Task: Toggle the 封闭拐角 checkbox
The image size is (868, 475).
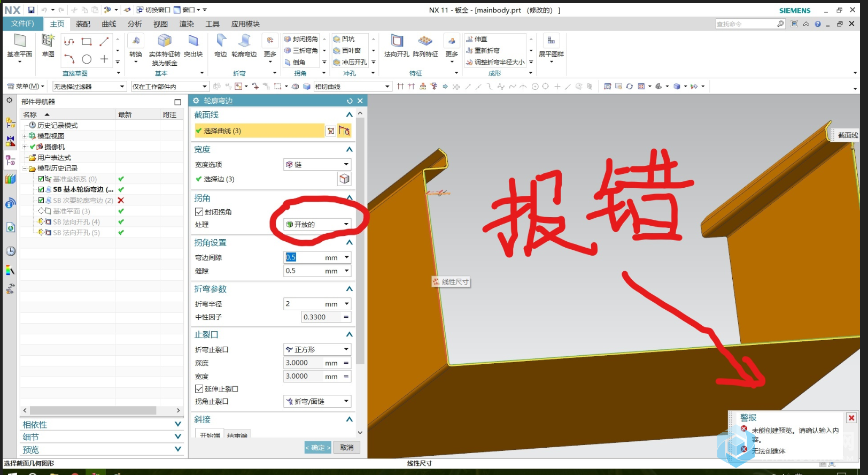Action: point(199,212)
